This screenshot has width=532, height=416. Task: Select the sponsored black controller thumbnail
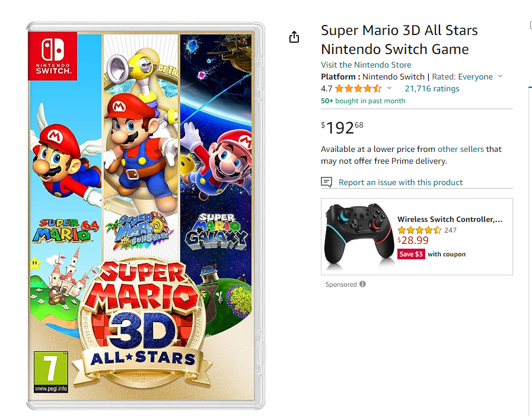359,237
